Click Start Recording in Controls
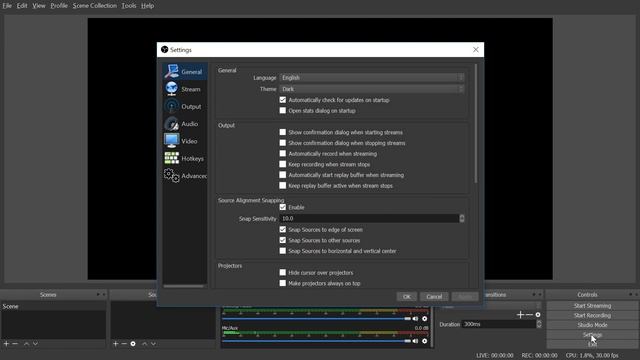 tap(592, 316)
